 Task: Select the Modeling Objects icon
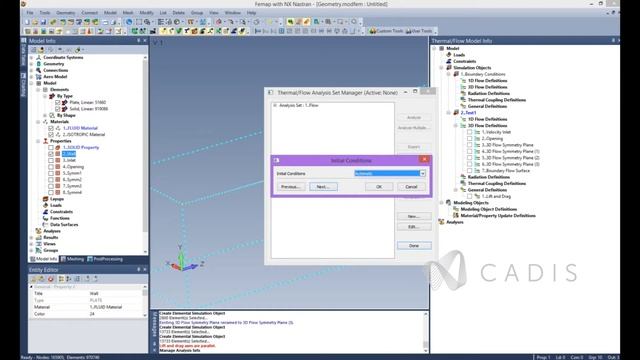point(449,203)
